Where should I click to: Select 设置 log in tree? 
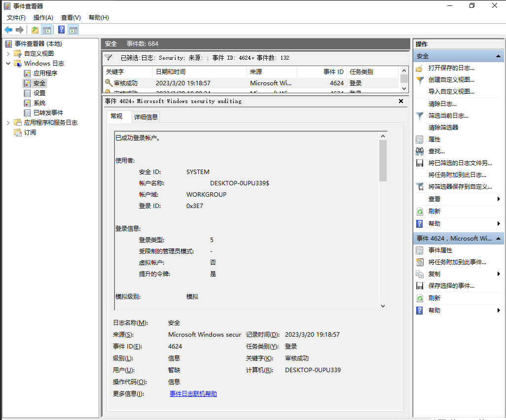click(x=39, y=93)
